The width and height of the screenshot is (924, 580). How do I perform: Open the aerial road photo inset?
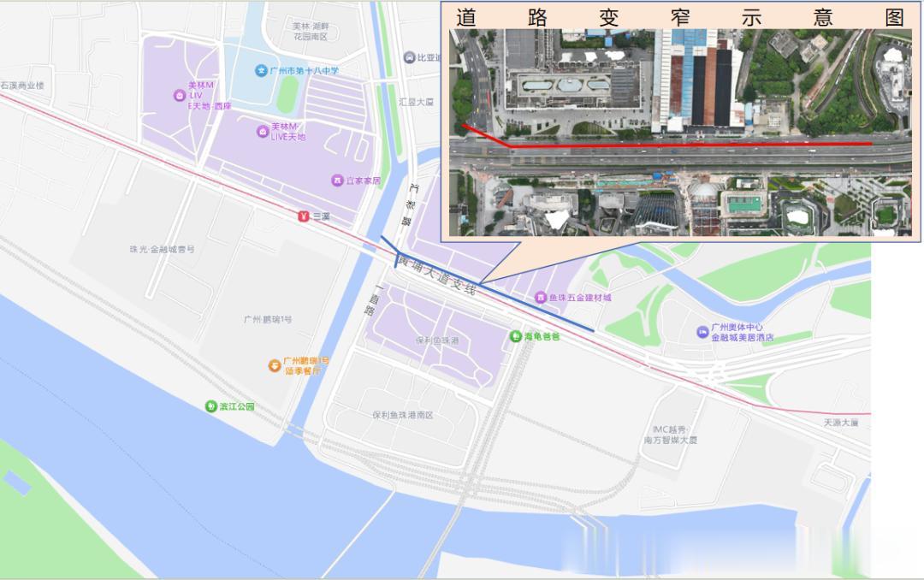680,132
